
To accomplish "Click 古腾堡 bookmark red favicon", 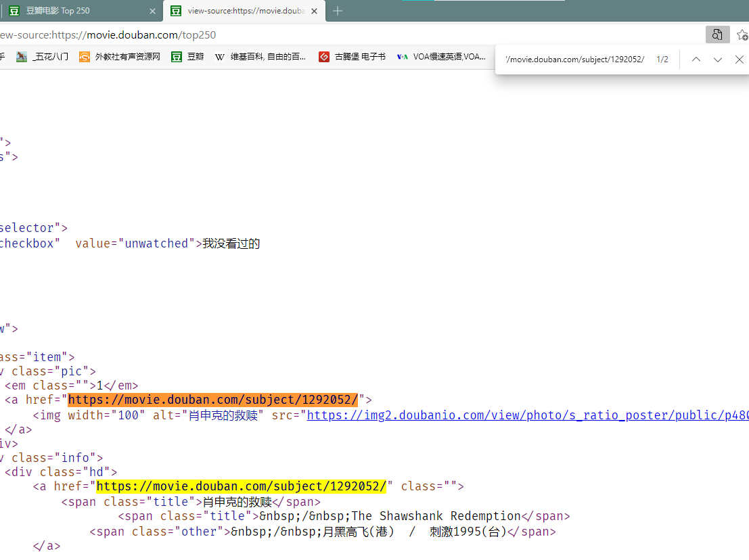I will click(324, 57).
